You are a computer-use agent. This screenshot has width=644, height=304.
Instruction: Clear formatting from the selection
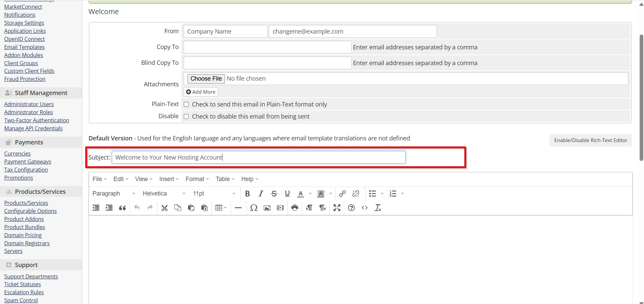378,208
